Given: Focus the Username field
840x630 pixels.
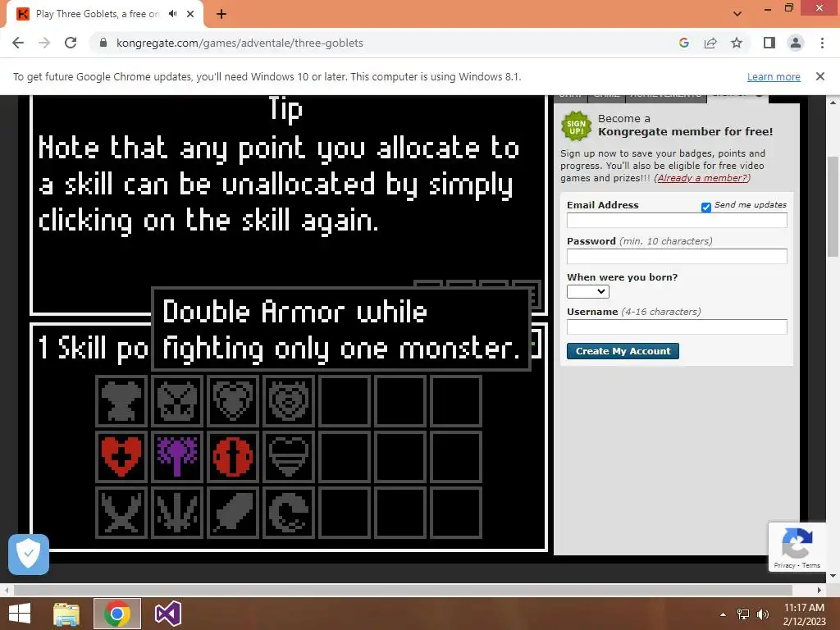Looking at the screenshot, I should pos(677,326).
